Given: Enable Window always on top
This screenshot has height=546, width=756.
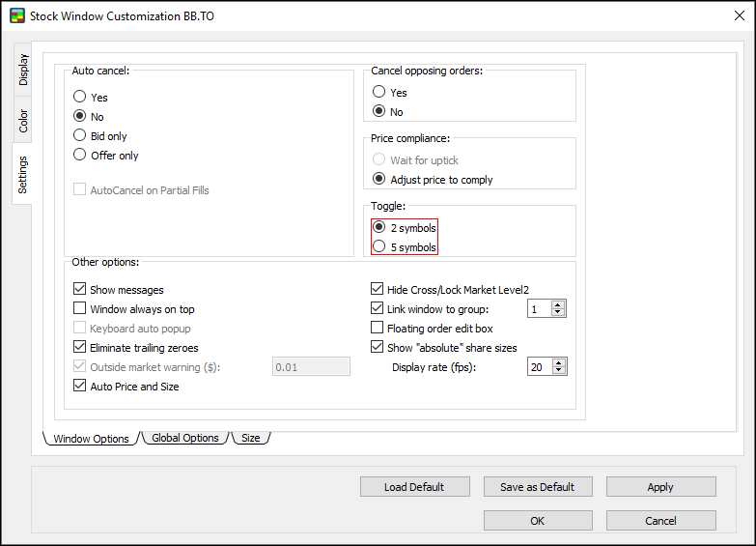Looking at the screenshot, I should [80, 309].
